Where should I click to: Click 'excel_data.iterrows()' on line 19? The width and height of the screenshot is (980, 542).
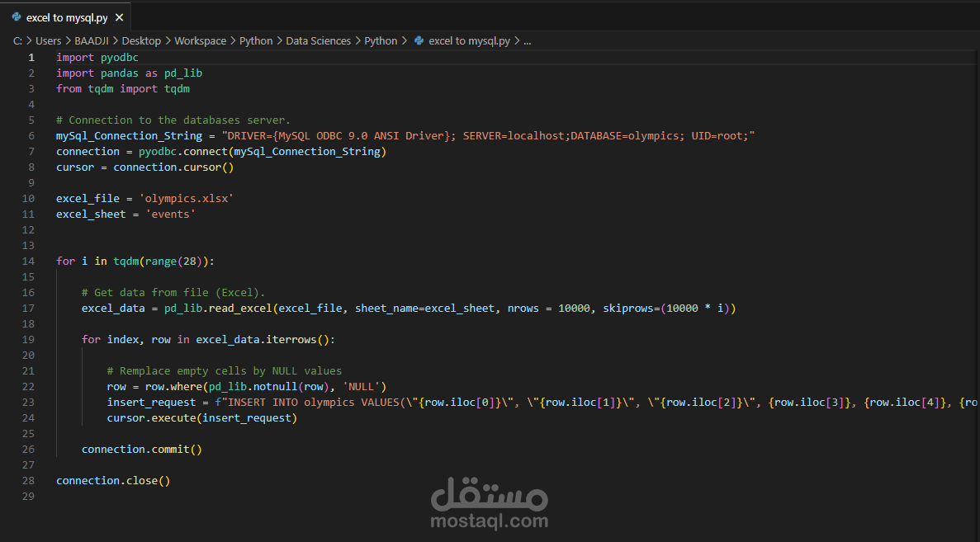tap(263, 340)
